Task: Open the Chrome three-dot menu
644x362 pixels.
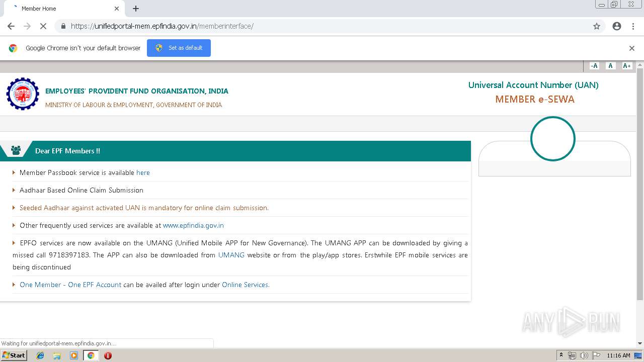Action: click(x=633, y=26)
